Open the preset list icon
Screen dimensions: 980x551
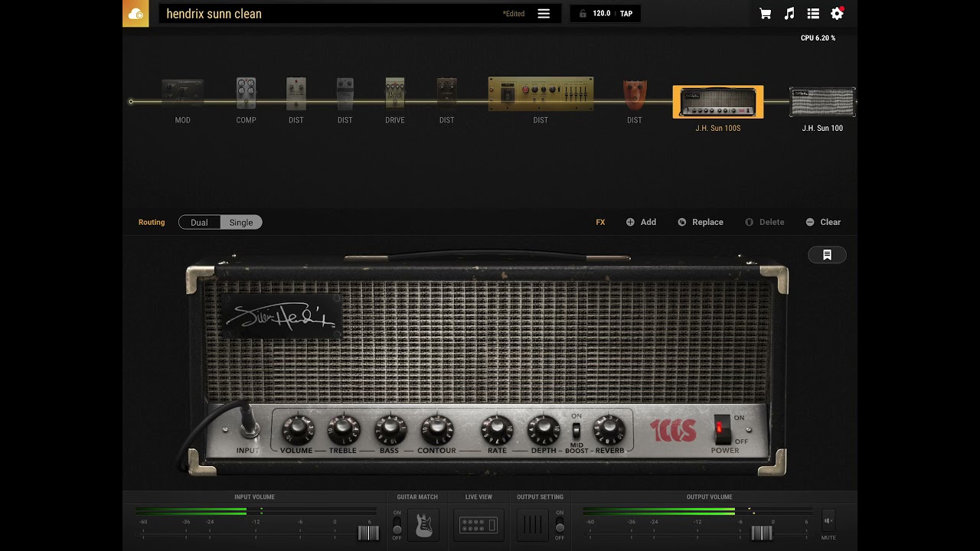click(813, 14)
